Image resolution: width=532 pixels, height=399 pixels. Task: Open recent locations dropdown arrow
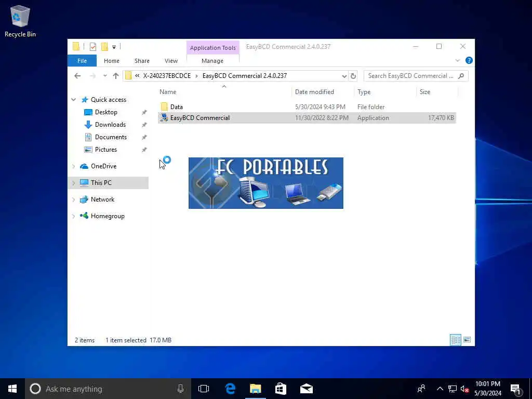point(105,76)
